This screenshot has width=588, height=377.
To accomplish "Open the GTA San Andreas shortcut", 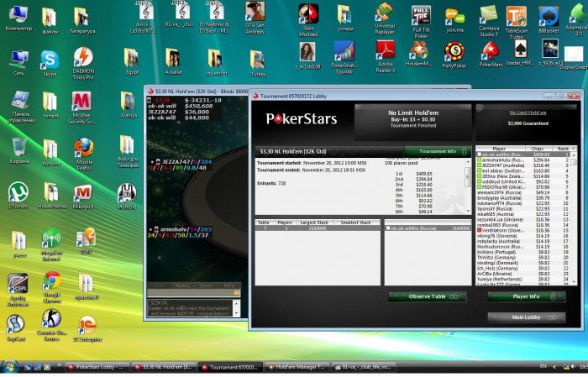I will (255, 18).
